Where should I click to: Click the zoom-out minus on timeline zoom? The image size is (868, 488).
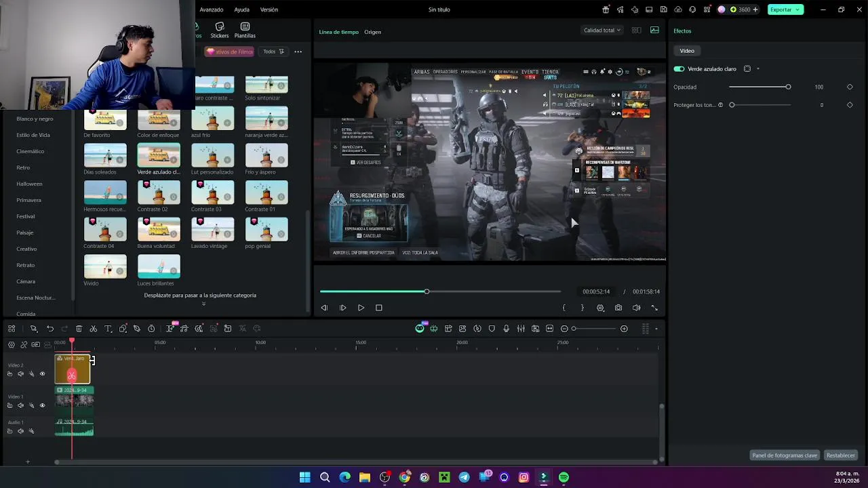click(564, 329)
